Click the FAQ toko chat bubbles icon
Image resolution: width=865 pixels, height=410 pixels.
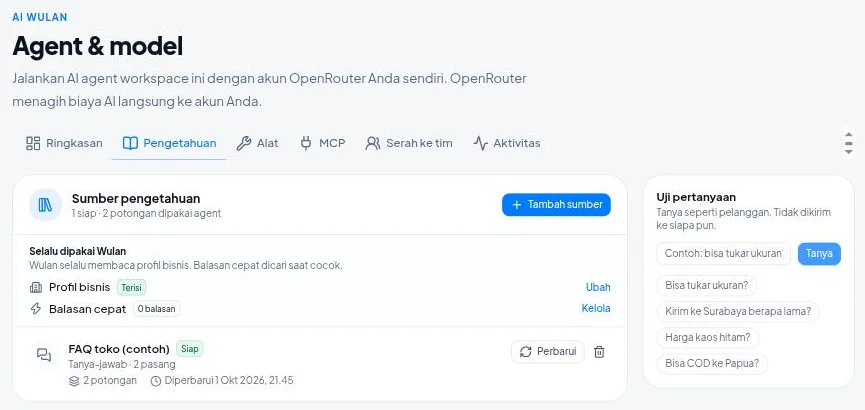44,355
